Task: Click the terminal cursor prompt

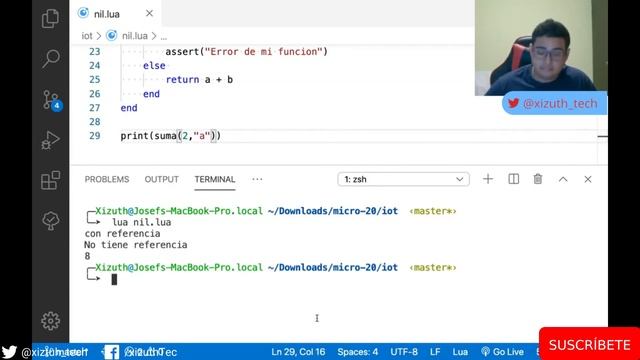Action: coord(114,279)
